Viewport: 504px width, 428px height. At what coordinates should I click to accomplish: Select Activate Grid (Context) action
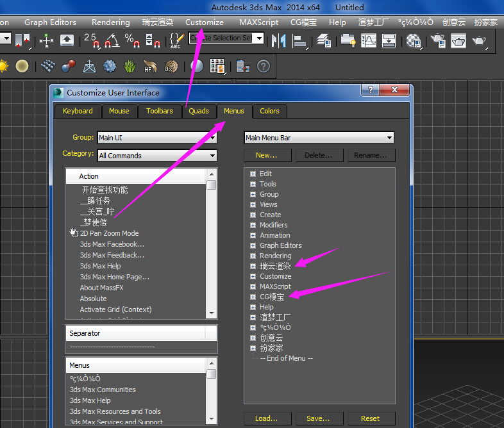115,310
